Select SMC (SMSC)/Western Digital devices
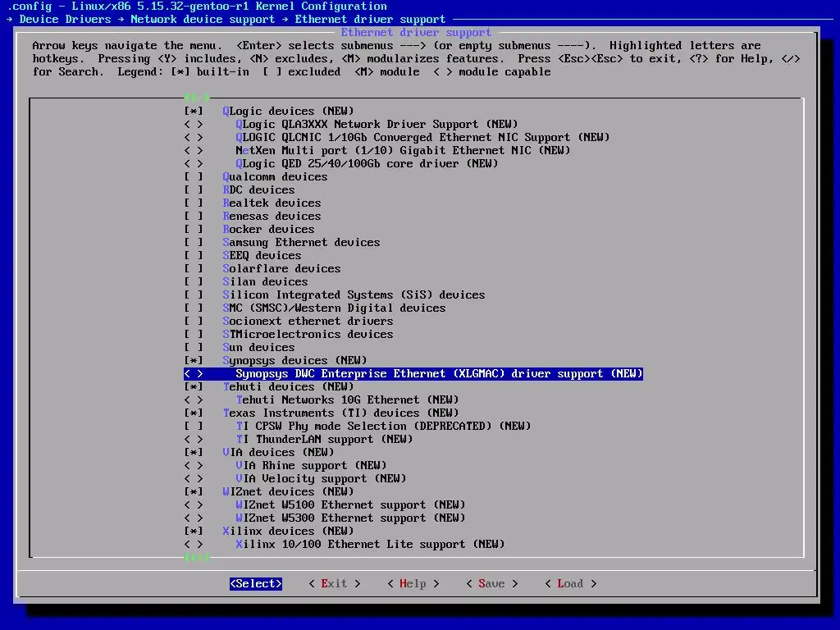This screenshot has width=840, height=630. click(334, 308)
